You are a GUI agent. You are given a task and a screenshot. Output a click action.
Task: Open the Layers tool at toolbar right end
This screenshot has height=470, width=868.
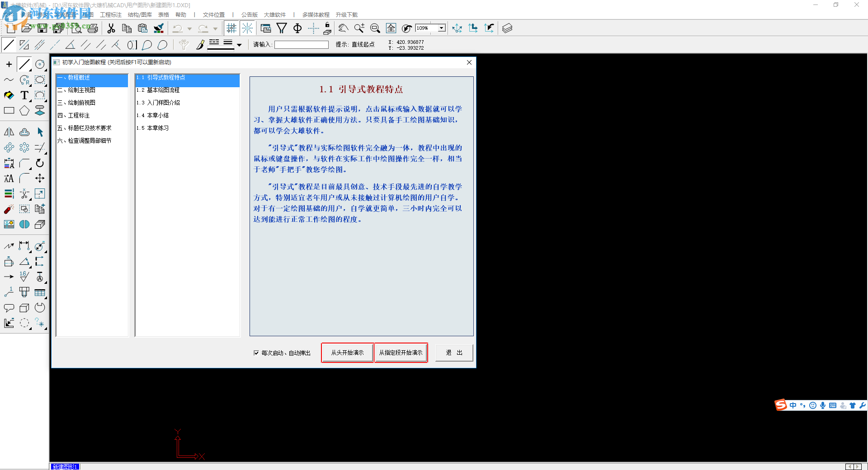(507, 28)
